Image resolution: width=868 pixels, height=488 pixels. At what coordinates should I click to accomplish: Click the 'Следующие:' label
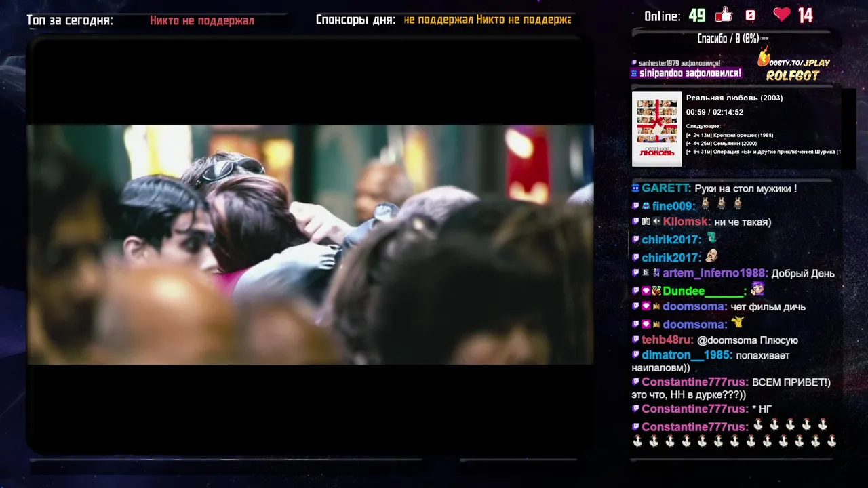point(703,126)
